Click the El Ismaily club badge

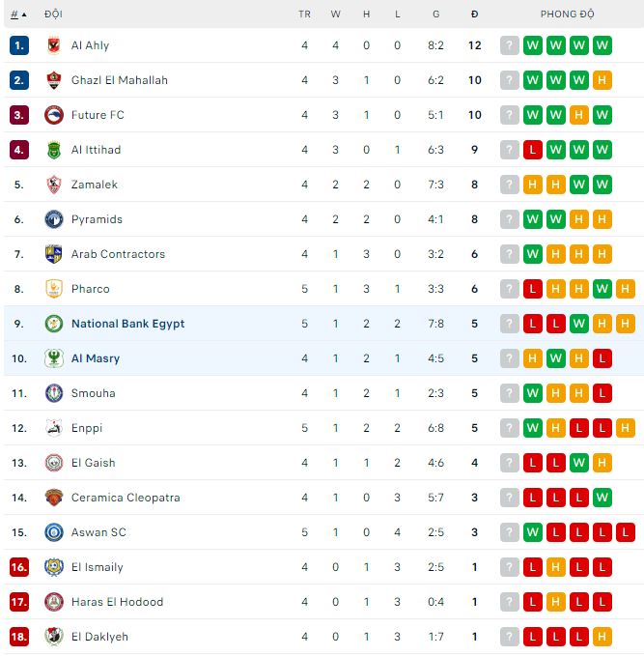tap(54, 567)
